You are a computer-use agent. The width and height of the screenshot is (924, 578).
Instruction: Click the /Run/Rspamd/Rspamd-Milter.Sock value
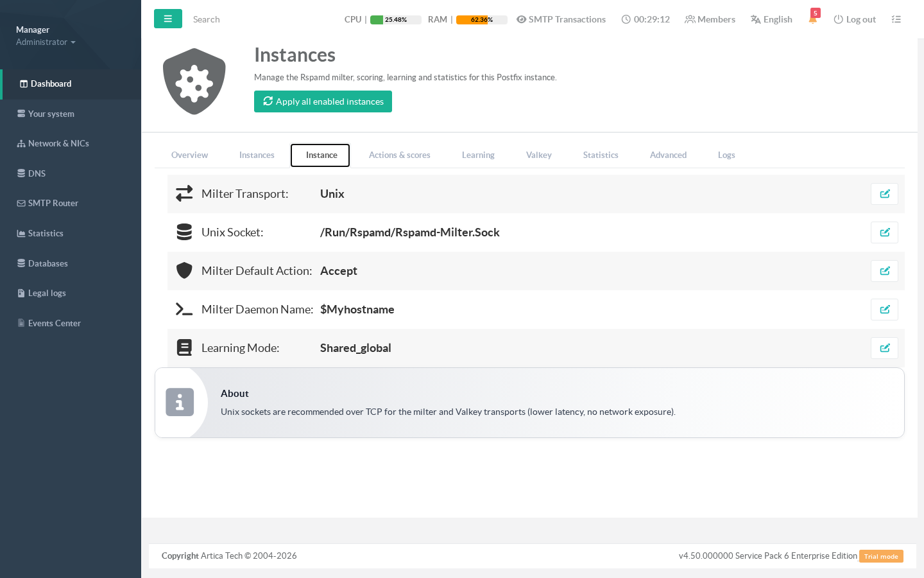tap(410, 232)
